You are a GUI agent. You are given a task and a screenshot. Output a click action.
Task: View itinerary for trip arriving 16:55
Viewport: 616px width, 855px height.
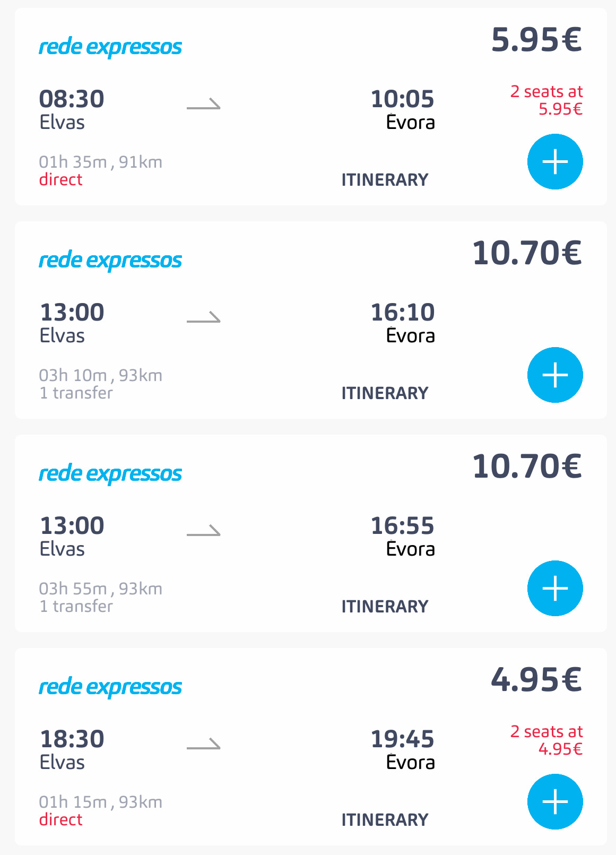[385, 607]
